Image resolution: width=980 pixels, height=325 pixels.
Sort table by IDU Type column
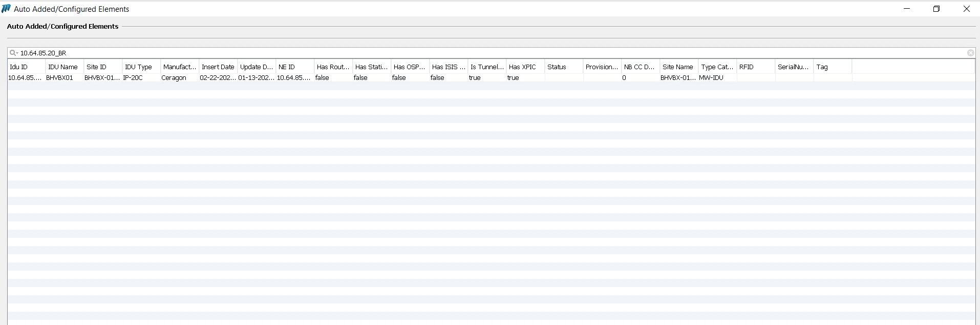141,67
